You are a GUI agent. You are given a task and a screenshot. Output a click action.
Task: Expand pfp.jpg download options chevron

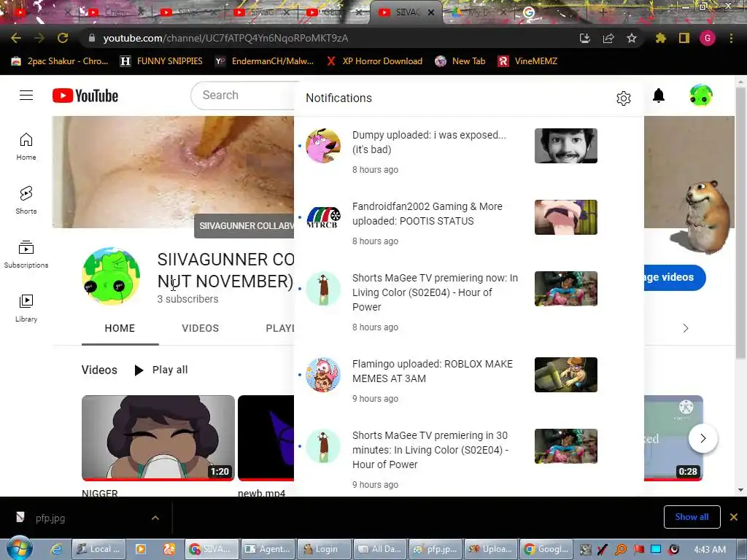[155, 518]
